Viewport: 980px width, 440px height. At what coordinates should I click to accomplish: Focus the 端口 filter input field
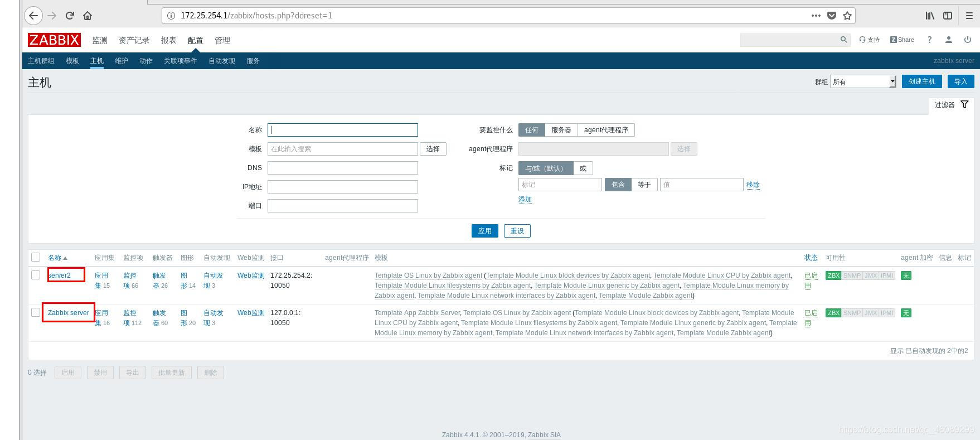pos(342,206)
